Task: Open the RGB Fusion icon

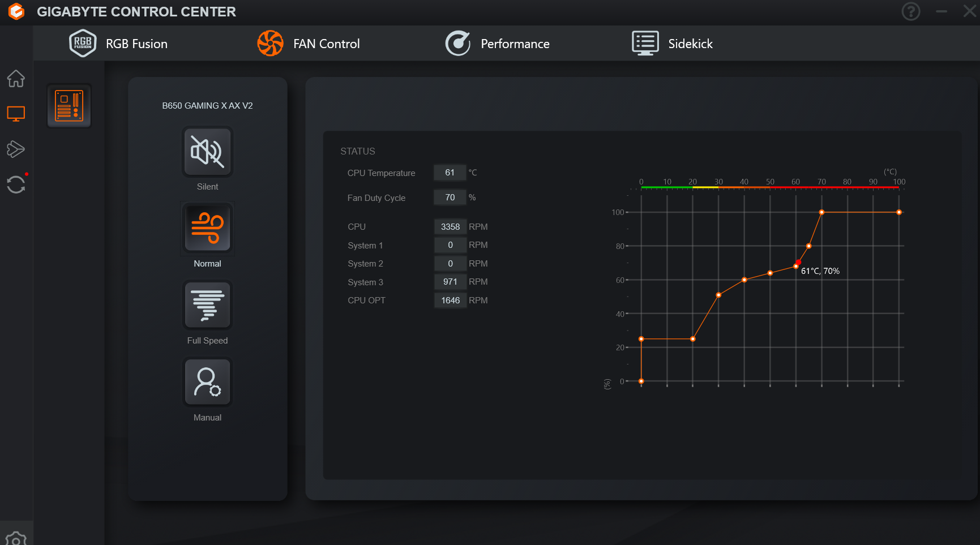Action: tap(83, 44)
